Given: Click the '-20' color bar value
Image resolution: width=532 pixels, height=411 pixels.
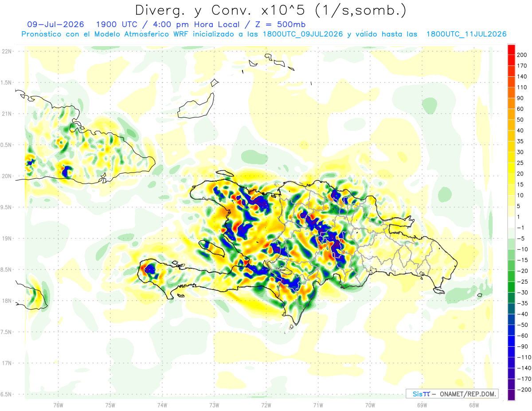Looking at the screenshot, I should coord(522,271).
